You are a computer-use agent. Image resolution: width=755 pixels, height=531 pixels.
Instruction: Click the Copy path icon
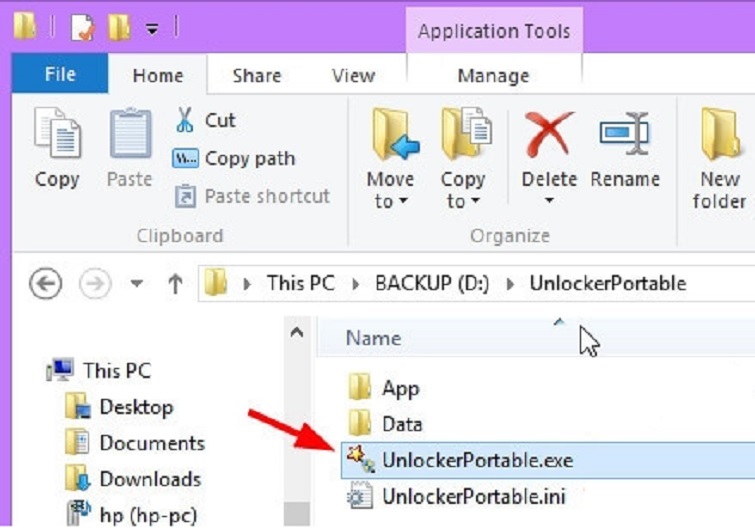(x=185, y=159)
